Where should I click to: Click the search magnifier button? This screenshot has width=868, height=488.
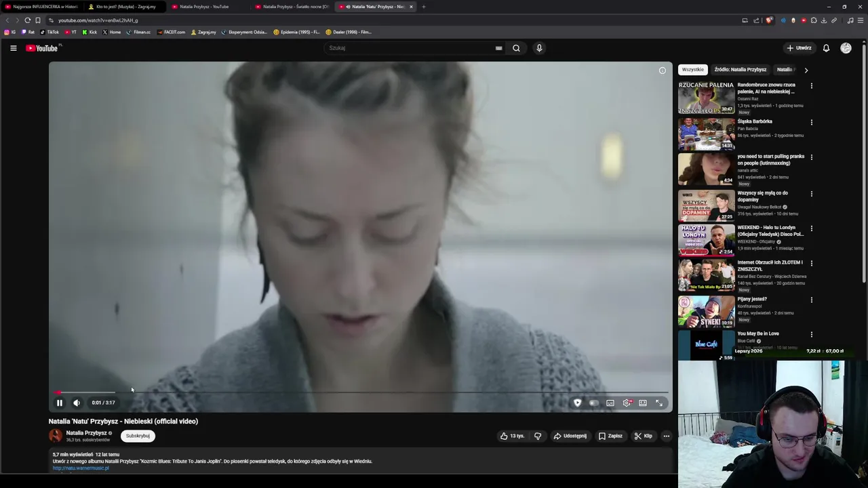click(516, 48)
